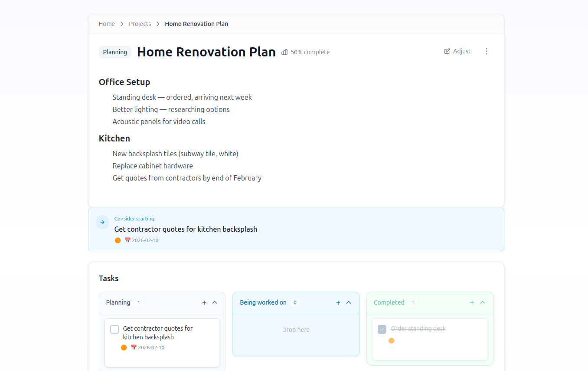Add a task to Being worked on column

point(338,302)
